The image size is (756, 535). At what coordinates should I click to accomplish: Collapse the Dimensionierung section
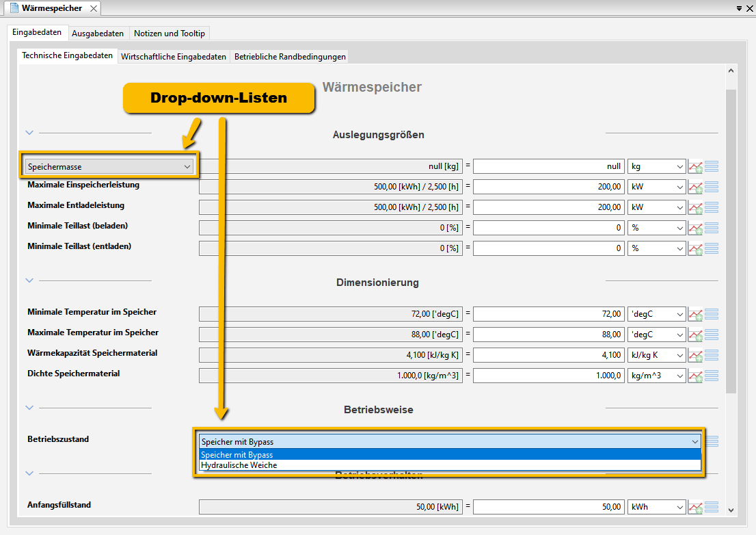point(29,280)
